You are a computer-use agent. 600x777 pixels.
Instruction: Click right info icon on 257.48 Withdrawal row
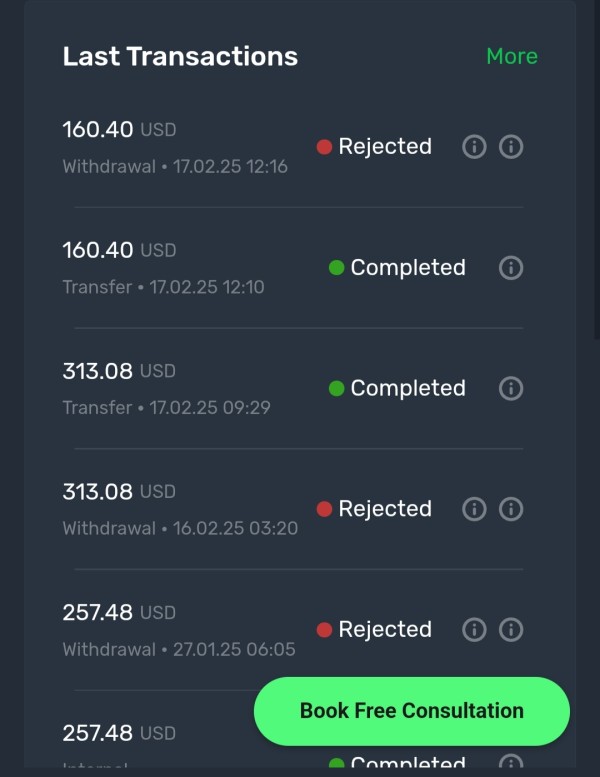tap(511, 630)
